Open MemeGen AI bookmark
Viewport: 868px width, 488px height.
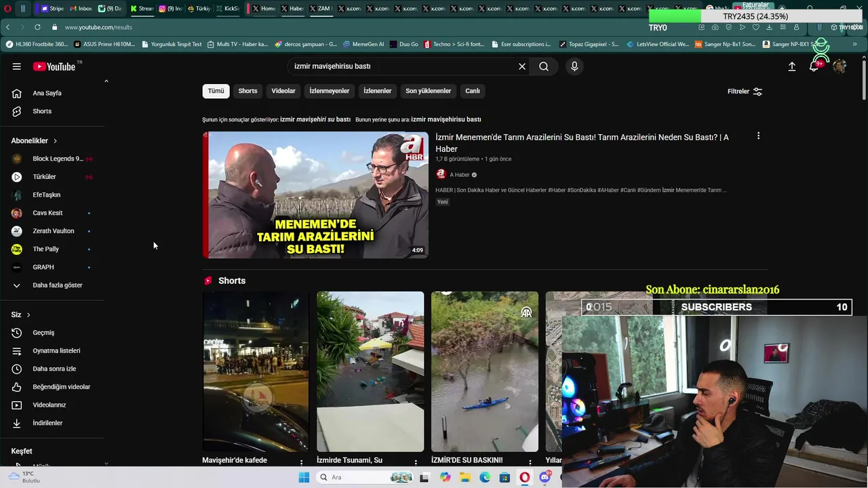pyautogui.click(x=363, y=44)
